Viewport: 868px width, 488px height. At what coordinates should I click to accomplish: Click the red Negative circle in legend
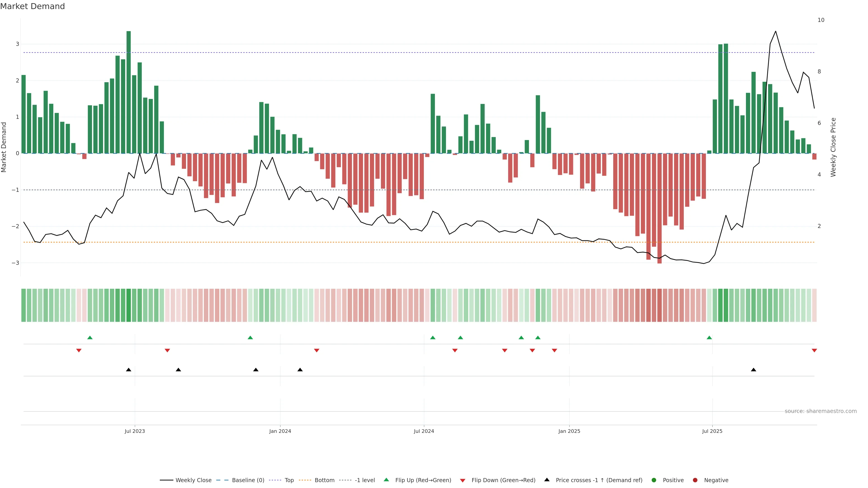pyautogui.click(x=695, y=480)
